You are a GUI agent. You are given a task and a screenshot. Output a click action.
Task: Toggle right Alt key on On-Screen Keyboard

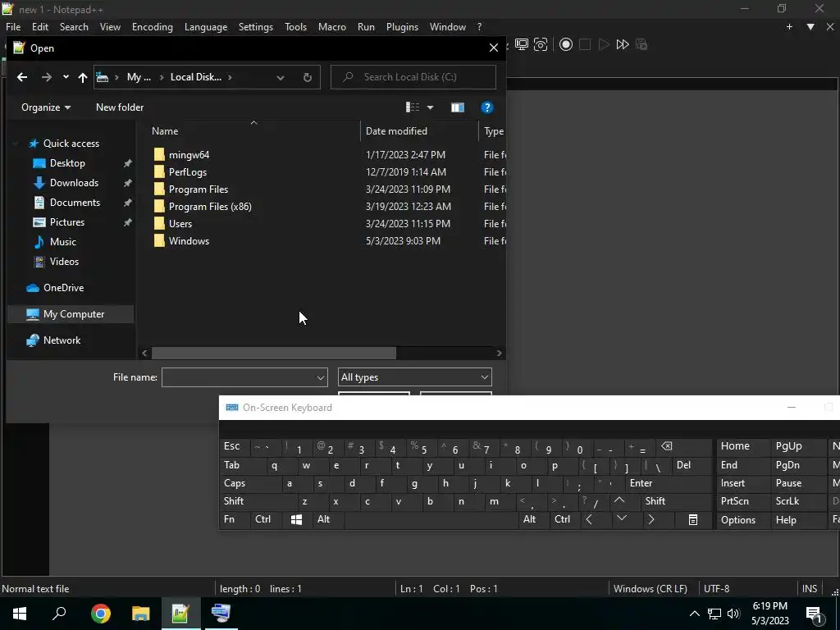(529, 519)
